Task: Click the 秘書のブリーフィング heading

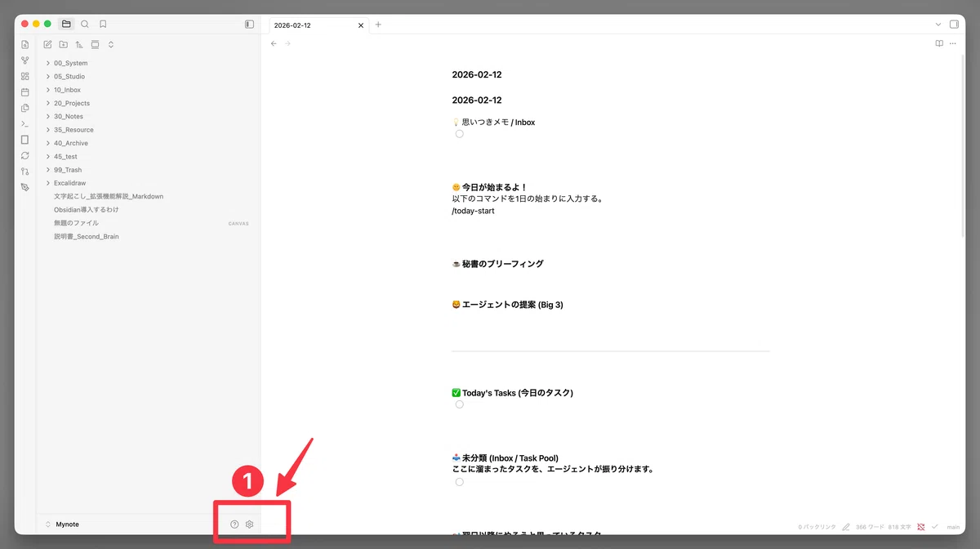Action: pos(497,264)
